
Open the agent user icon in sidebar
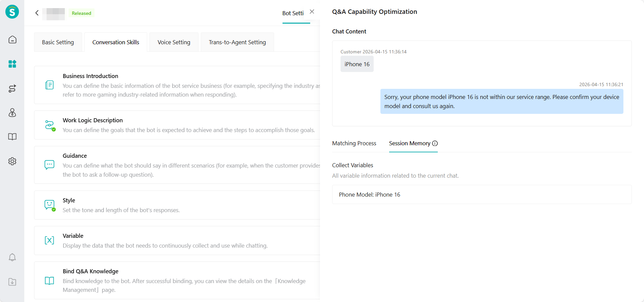tap(12, 112)
